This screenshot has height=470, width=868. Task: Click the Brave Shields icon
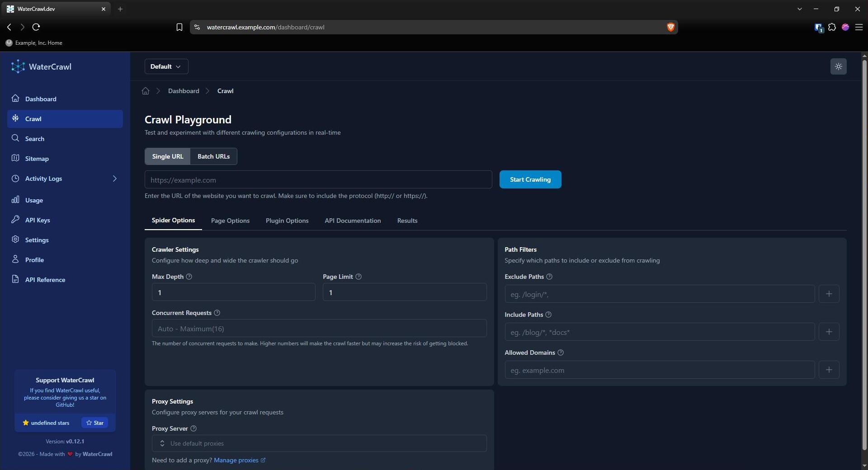tap(670, 27)
